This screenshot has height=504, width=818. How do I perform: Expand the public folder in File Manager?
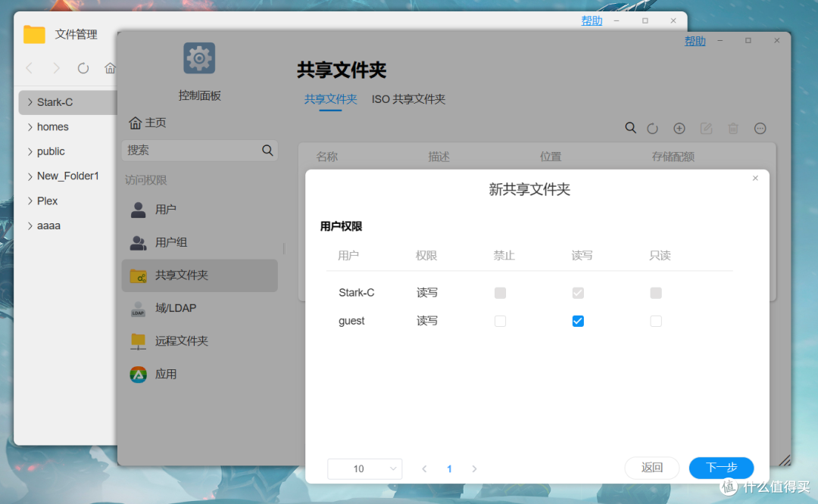[x=30, y=151]
